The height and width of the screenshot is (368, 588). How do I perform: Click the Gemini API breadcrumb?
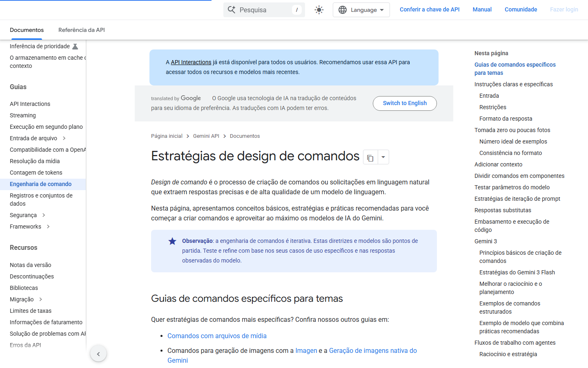coord(206,136)
